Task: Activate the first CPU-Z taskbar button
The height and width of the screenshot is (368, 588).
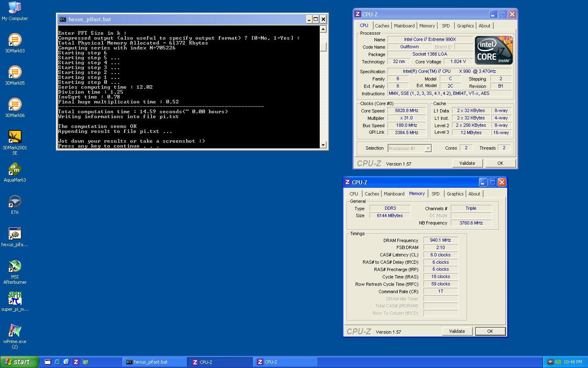Action: coord(220,362)
